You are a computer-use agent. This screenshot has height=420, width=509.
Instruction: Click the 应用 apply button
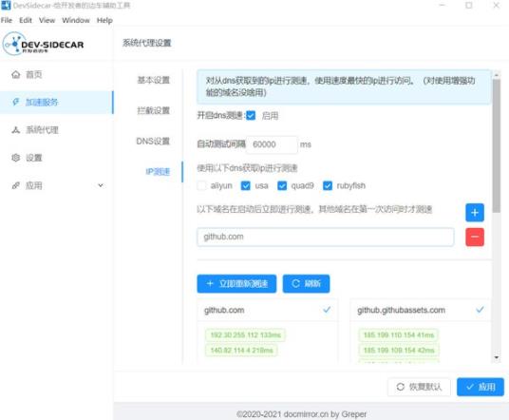481,387
